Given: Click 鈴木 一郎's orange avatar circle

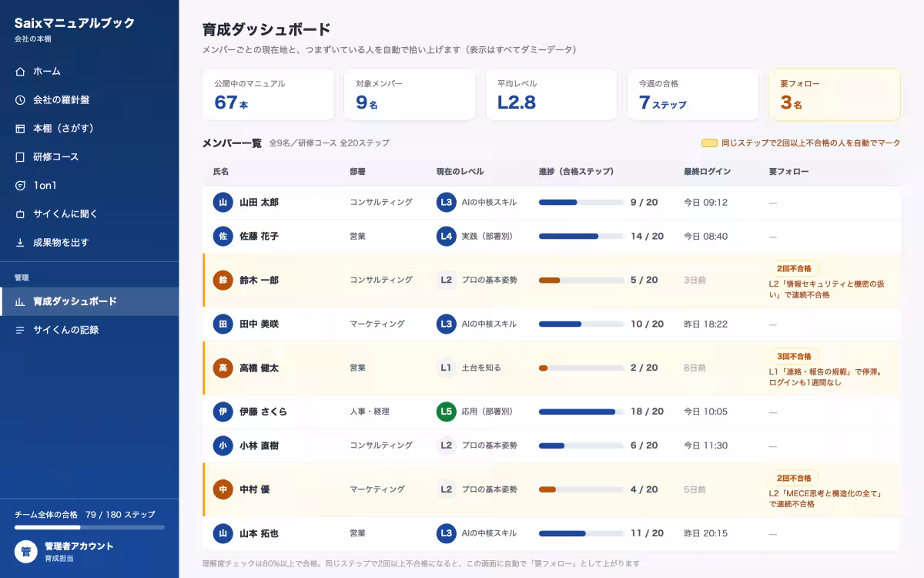Looking at the screenshot, I should [223, 281].
